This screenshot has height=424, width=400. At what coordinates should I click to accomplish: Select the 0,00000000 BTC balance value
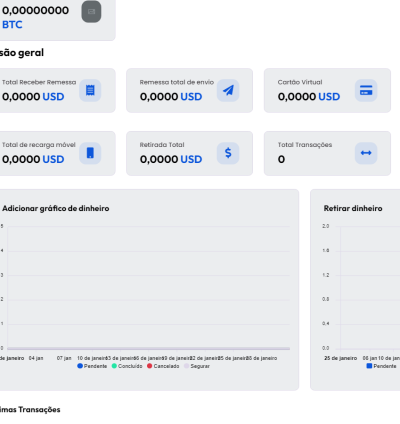tap(35, 11)
